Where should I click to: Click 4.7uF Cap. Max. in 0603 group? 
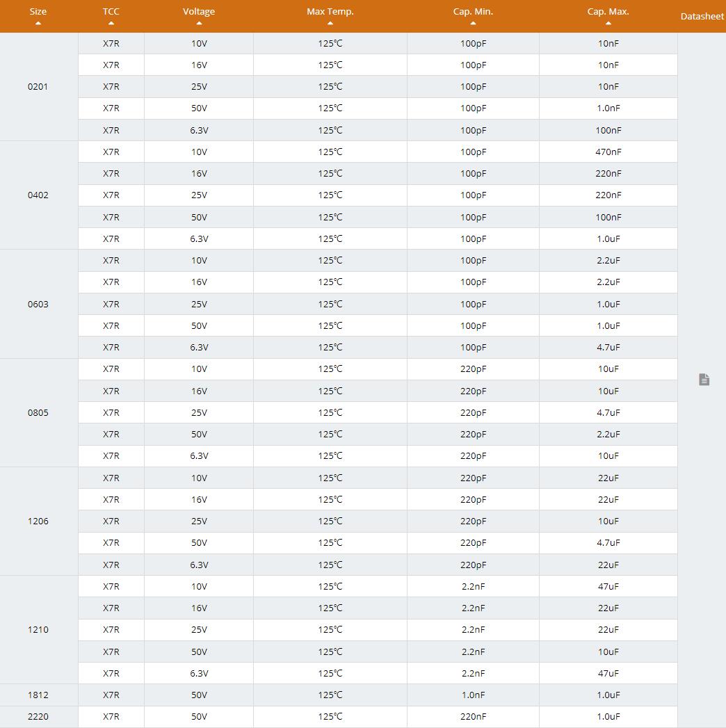pos(608,347)
